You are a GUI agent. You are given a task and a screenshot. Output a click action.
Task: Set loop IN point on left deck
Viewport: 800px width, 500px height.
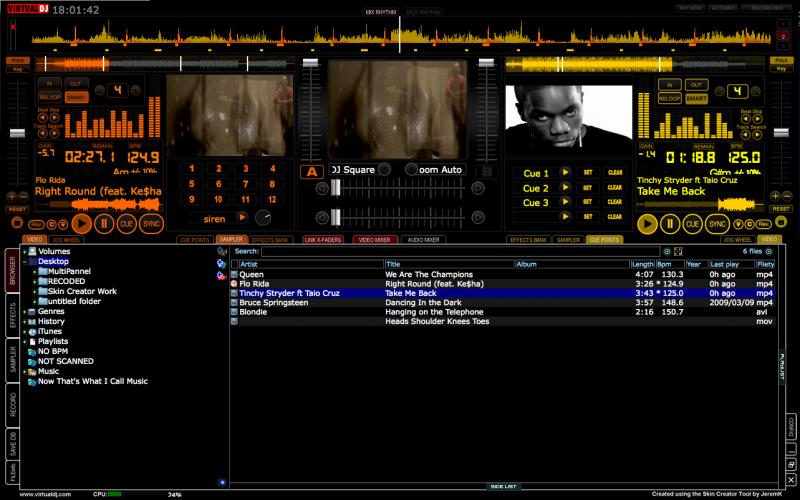49,84
